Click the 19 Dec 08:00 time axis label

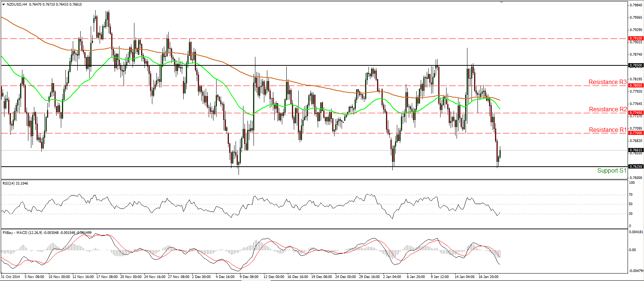tap(322, 277)
